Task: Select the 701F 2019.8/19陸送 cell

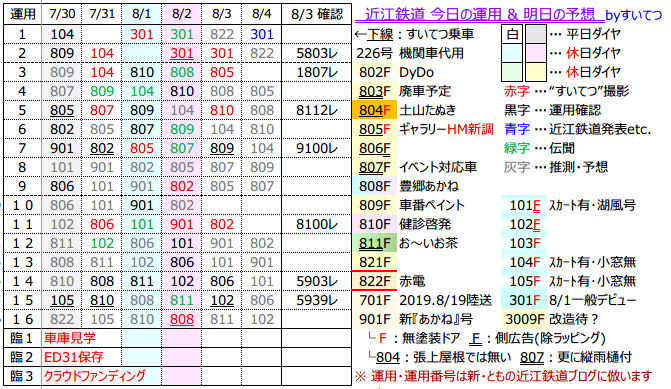Action: 375,300
